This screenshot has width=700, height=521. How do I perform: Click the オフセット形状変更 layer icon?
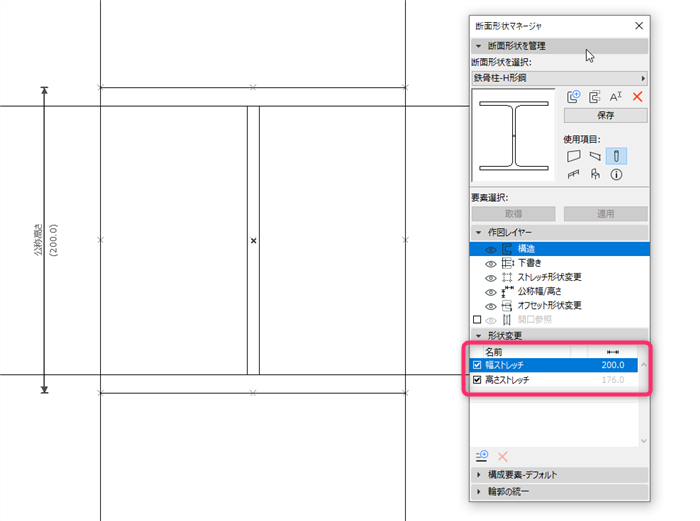[507, 306]
